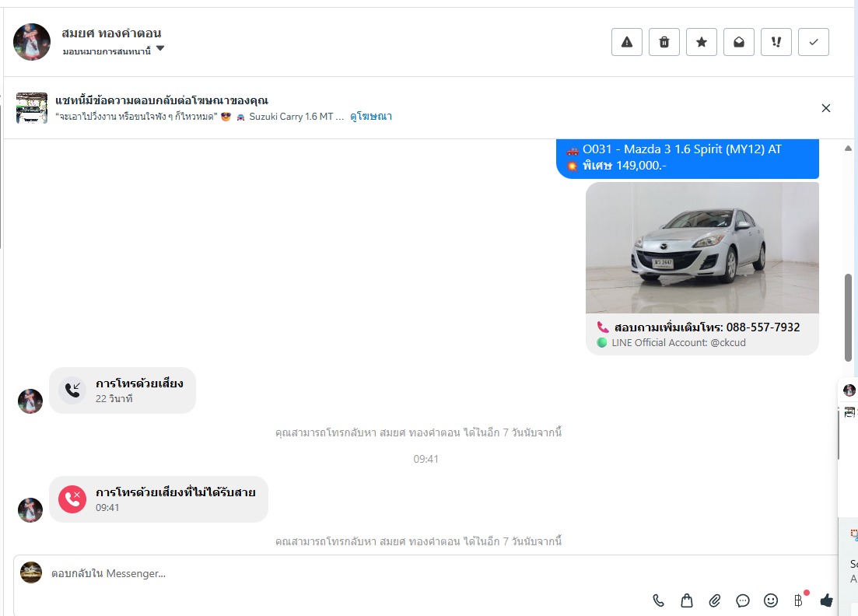The height and width of the screenshot is (616, 858).
Task: Open the 22 วินาที voice call entry
Action: [x=123, y=390]
